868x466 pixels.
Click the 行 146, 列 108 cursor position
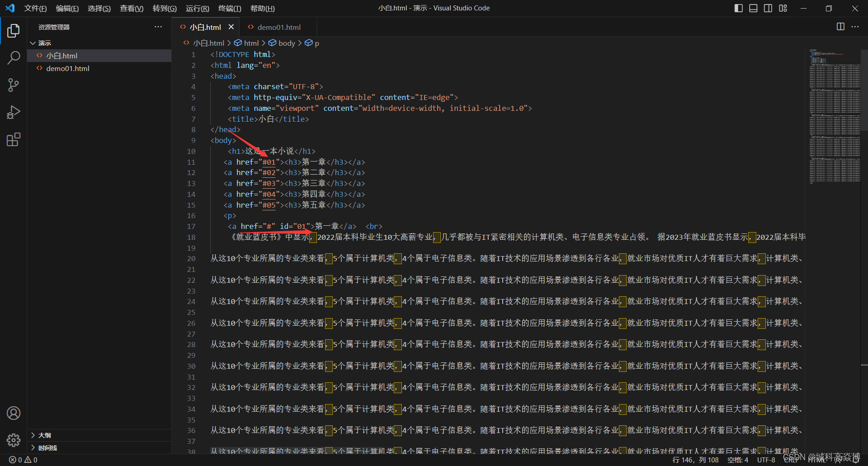695,460
